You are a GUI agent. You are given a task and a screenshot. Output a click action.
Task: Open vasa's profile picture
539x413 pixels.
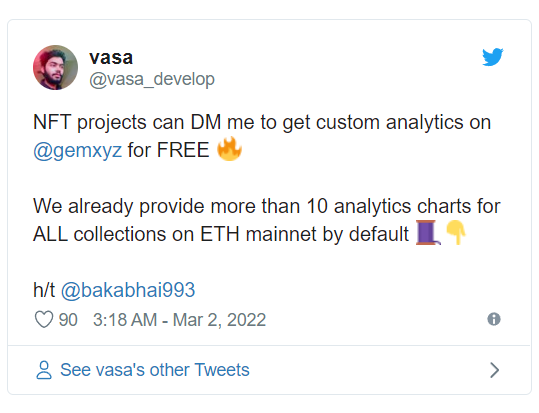click(55, 67)
